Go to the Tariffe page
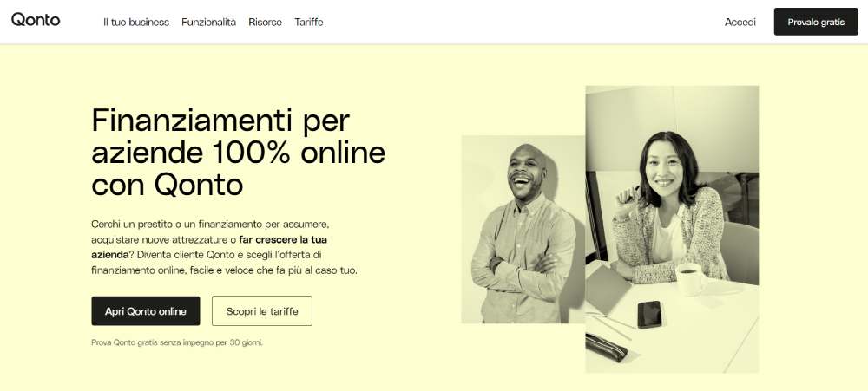 [x=309, y=23]
